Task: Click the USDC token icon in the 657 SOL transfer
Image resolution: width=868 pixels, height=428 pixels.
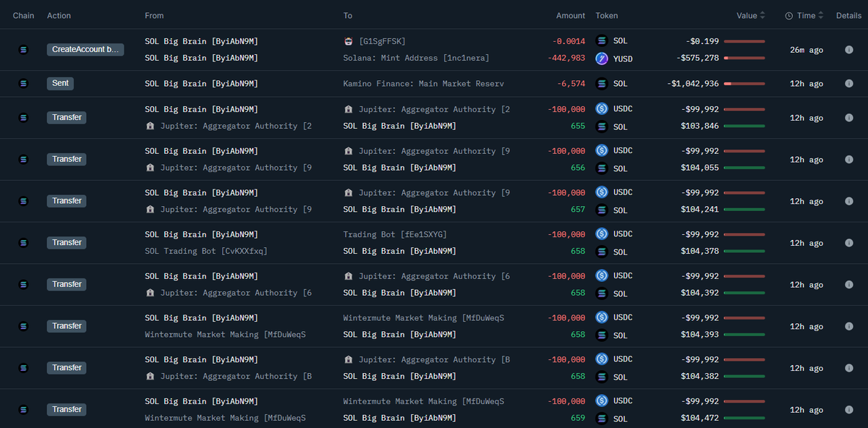Action: 601,192
